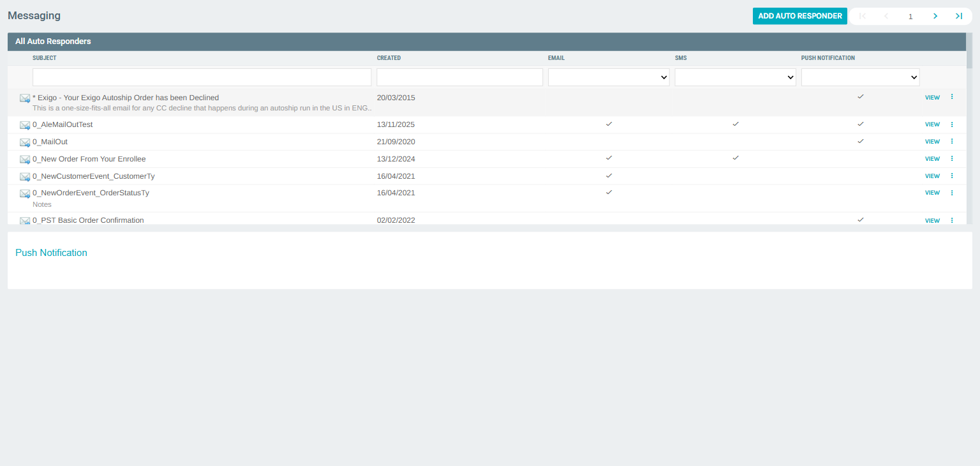View the 0_AleMailOutTest responder
Screen dimensions: 980x466
click(932, 124)
